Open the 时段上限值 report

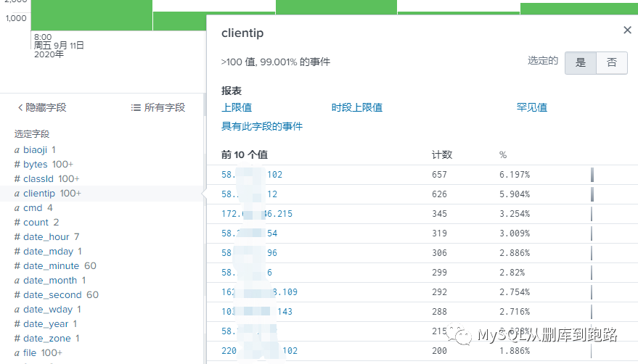pyautogui.click(x=357, y=107)
